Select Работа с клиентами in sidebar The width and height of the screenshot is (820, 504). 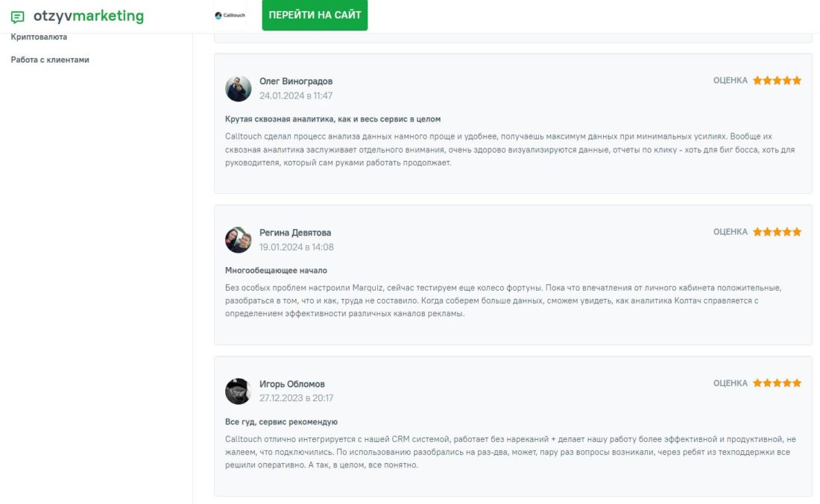coord(50,60)
